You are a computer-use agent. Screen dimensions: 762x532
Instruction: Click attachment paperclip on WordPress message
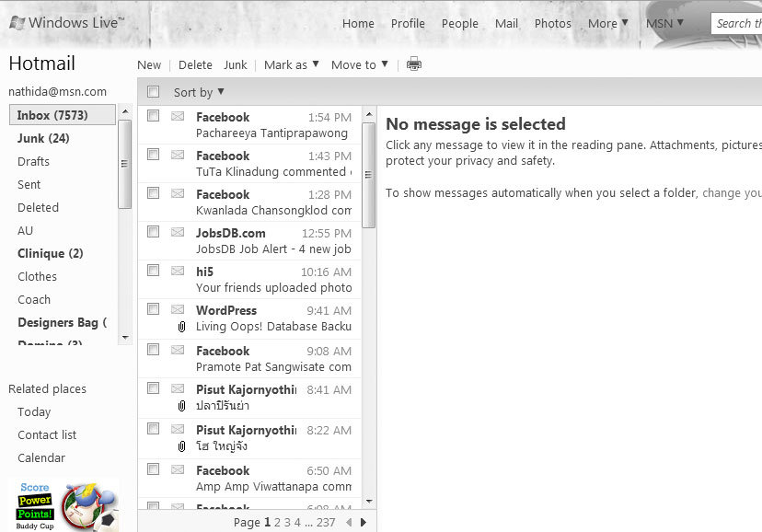pos(181,327)
